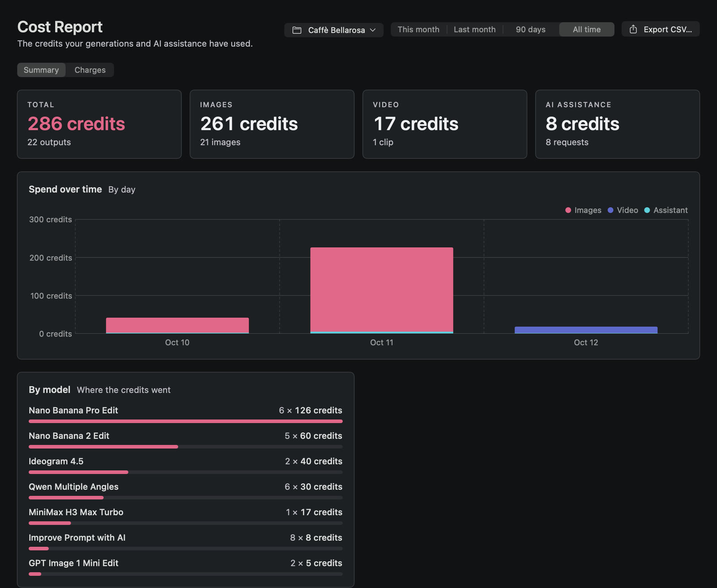This screenshot has width=717, height=588.
Task: Switch to the Charges tab
Action: tap(90, 70)
